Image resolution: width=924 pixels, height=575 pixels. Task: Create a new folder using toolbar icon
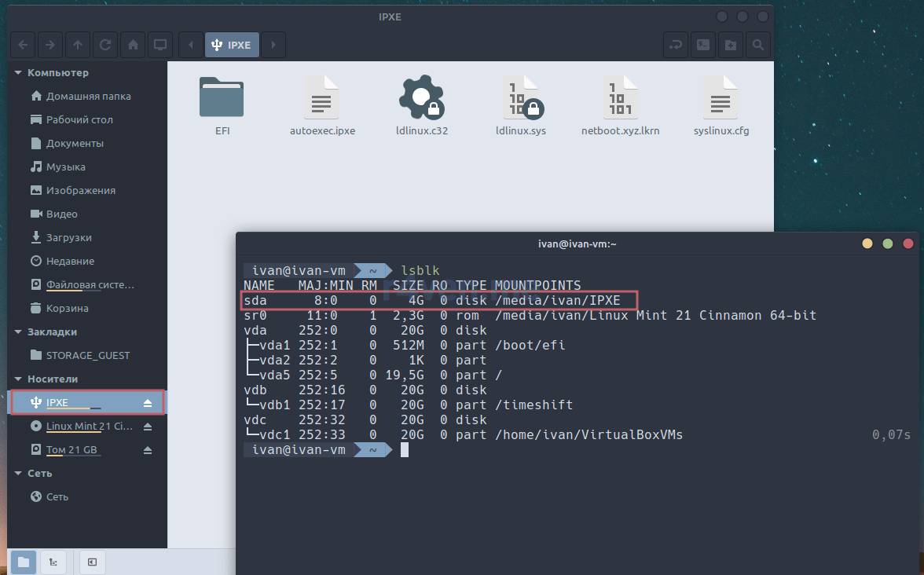[x=730, y=45]
